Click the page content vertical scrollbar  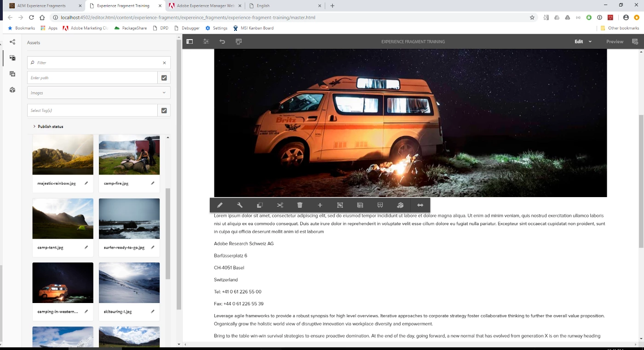(x=641, y=181)
